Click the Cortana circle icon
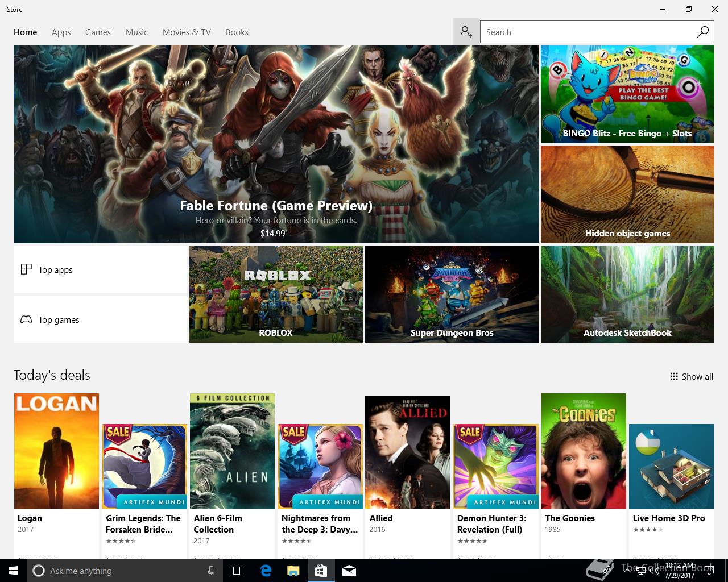Image resolution: width=728 pixels, height=582 pixels. pos(38,571)
